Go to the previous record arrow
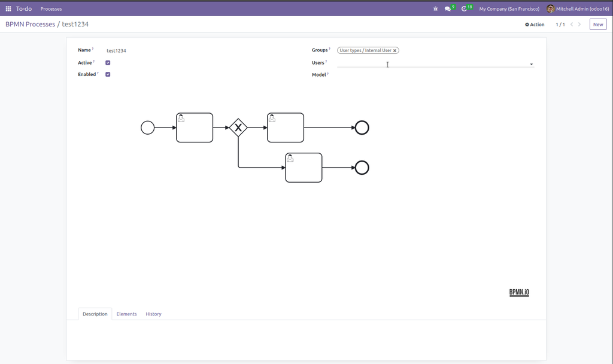Screen dimensions: 613x364 [572, 24]
